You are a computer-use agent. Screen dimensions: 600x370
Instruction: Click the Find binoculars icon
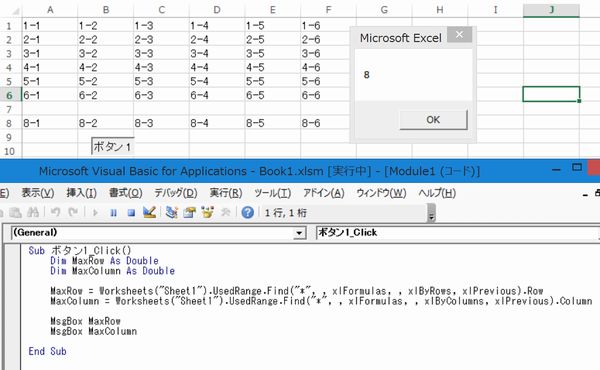pyautogui.click(x=33, y=212)
